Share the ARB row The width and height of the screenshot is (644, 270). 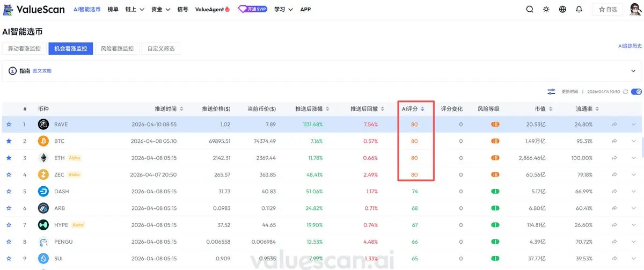click(614, 208)
